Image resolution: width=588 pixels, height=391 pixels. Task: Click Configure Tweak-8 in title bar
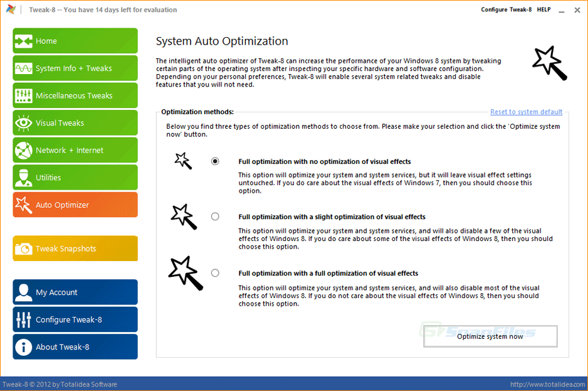[507, 9]
